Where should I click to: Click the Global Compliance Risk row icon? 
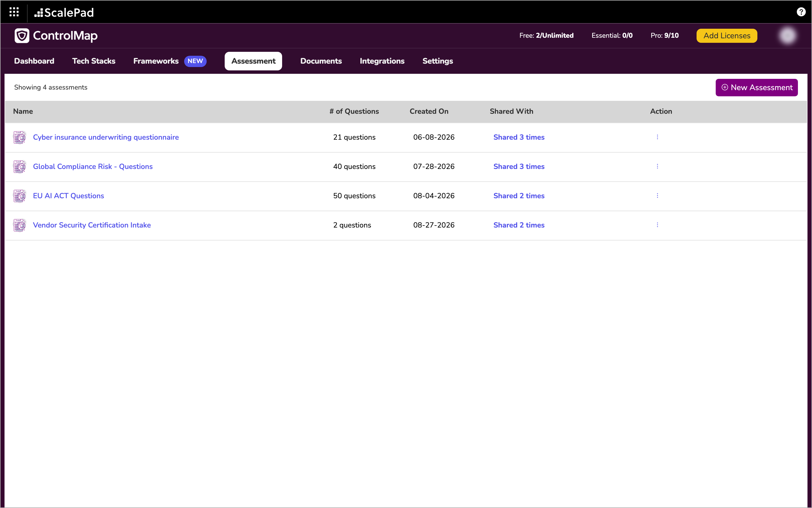19,166
